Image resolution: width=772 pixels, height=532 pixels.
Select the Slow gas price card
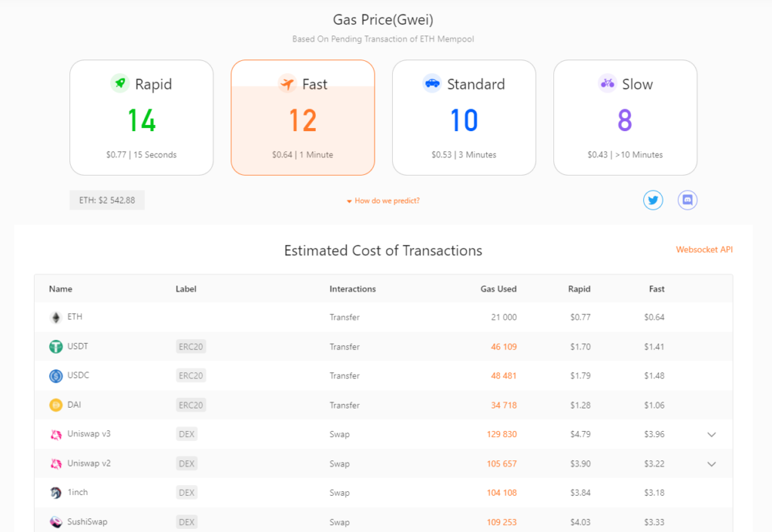[x=625, y=118]
